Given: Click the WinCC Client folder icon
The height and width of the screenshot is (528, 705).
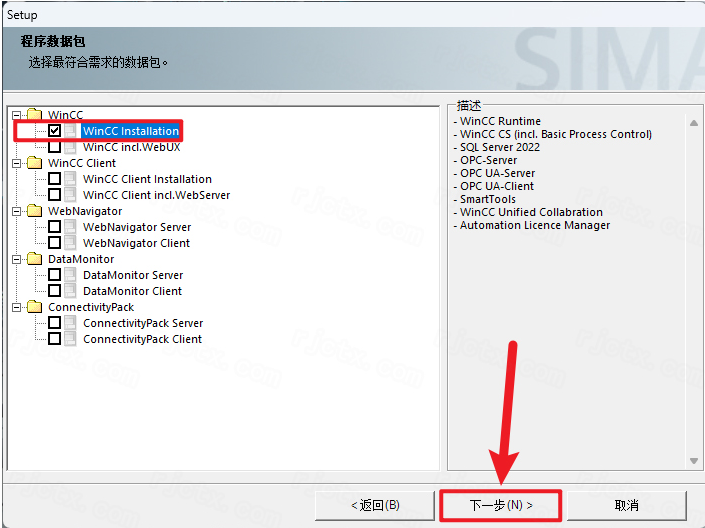Looking at the screenshot, I should click(x=35, y=162).
